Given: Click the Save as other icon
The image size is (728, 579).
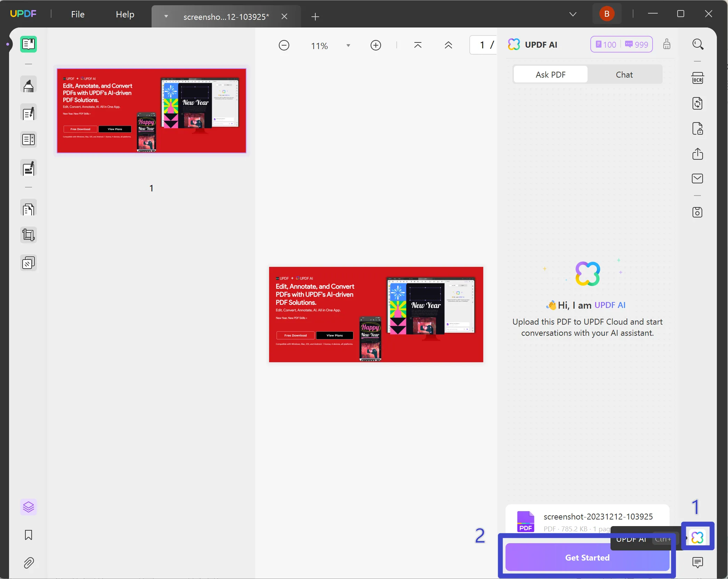Looking at the screenshot, I should 698,212.
